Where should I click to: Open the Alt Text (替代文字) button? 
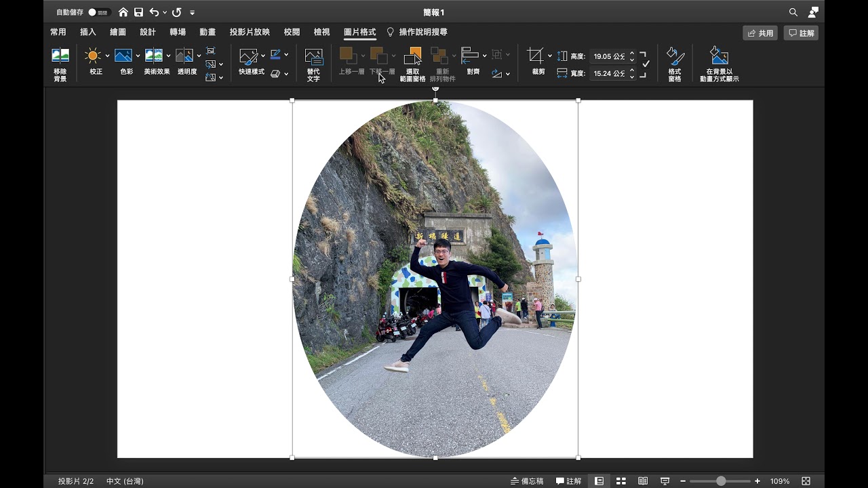(x=313, y=57)
